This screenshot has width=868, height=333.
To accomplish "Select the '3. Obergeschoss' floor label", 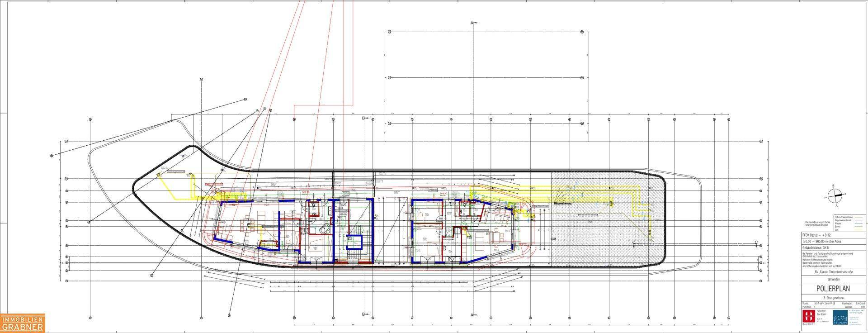I will (x=833, y=298).
